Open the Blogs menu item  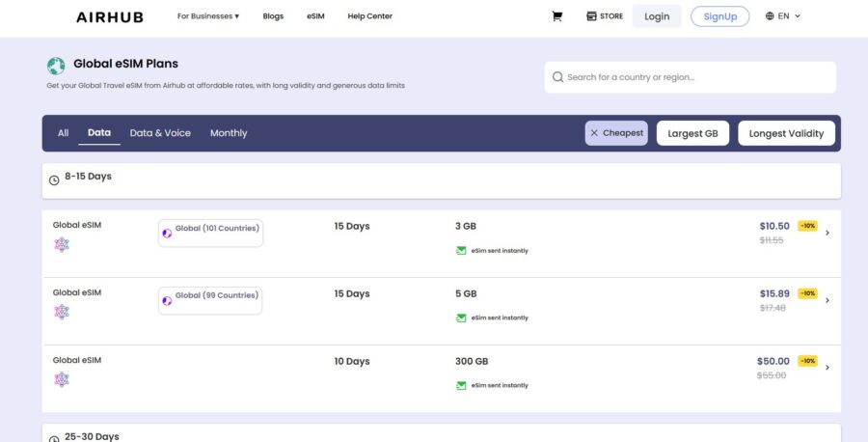click(x=273, y=16)
